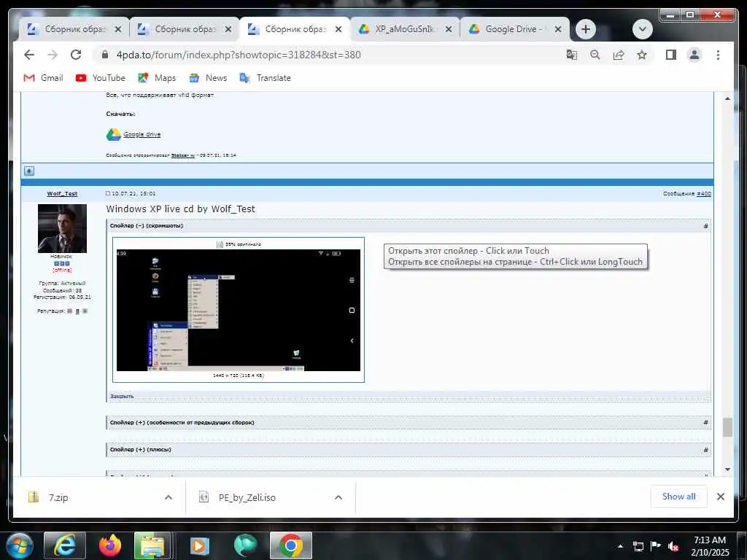Open Wolf_Test user profile link
This screenshot has height=560, width=747.
pos(62,194)
